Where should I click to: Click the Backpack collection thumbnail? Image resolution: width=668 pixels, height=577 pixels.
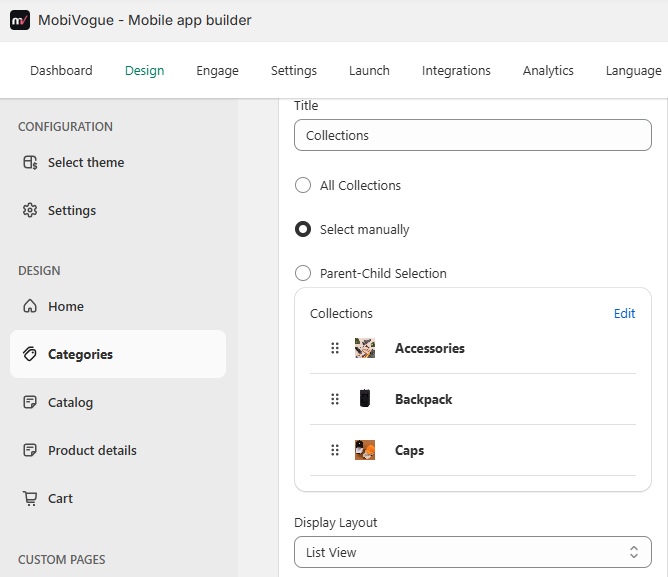(365, 399)
